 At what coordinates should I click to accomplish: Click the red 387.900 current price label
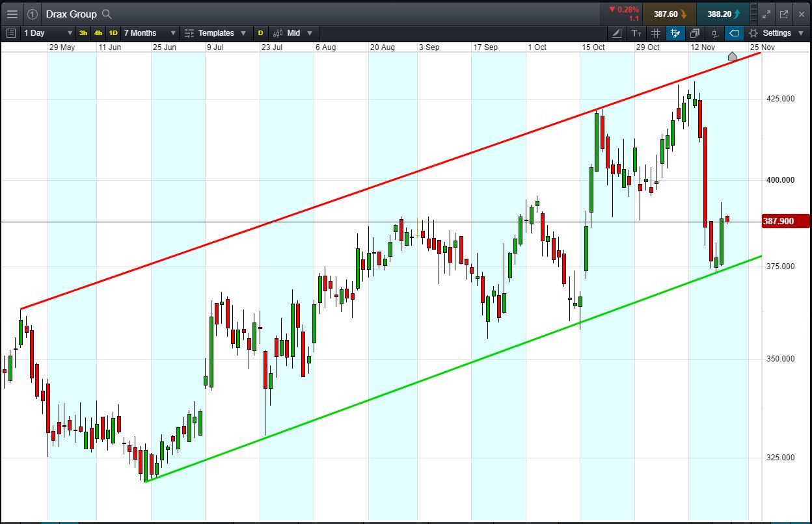click(785, 222)
